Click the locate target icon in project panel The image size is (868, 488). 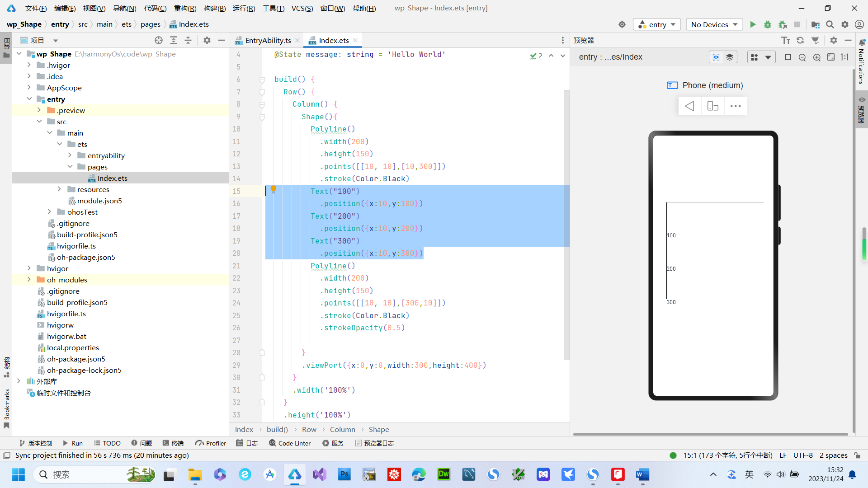click(x=159, y=40)
